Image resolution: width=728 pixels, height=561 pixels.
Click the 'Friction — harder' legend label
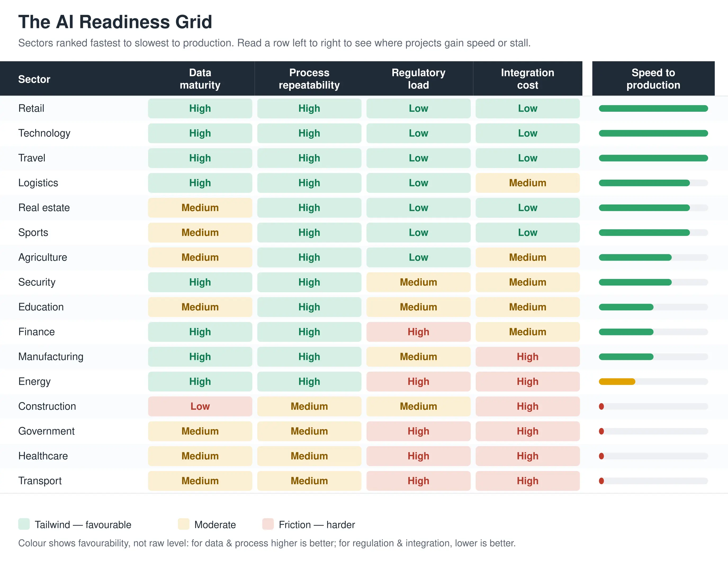[x=317, y=525]
